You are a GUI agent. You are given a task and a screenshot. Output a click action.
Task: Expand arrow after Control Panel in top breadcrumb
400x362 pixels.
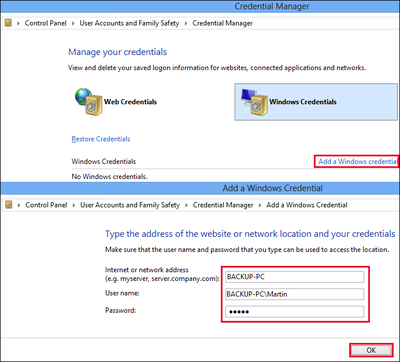[x=73, y=23]
